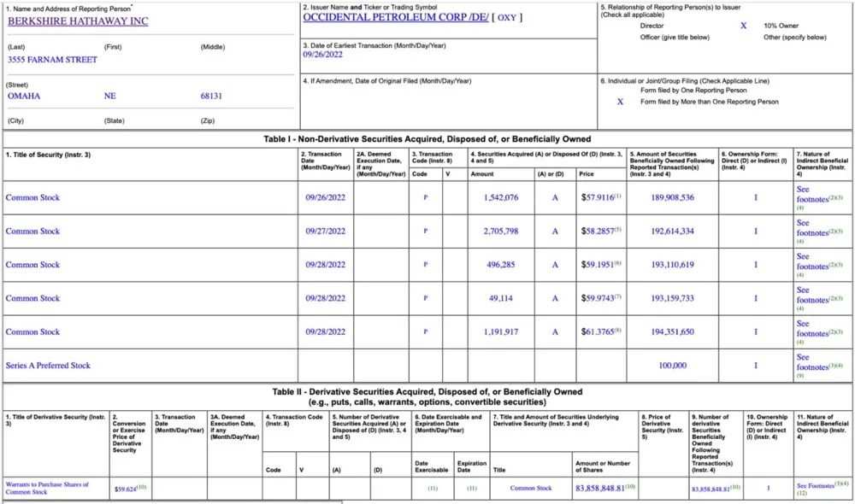Click beneficially owned amount "194,351,650"
The width and height of the screenshot is (855, 504).
click(673, 331)
